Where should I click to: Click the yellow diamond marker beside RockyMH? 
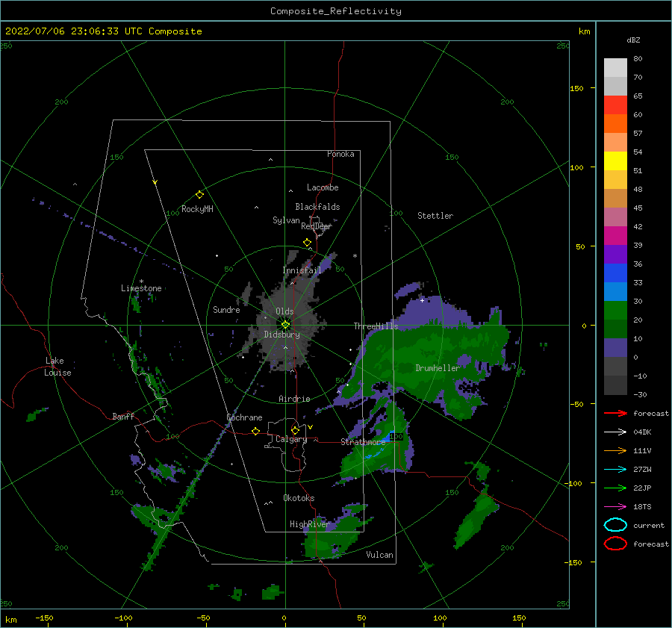(x=199, y=195)
